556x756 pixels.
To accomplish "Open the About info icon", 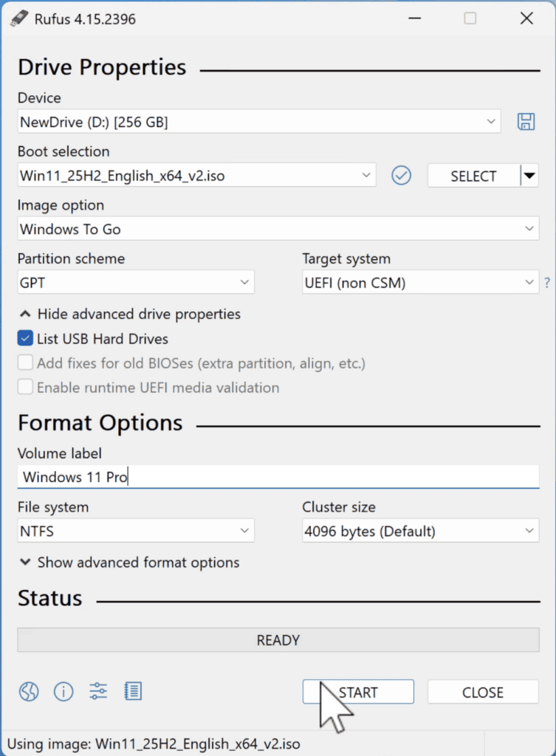I will (64, 691).
